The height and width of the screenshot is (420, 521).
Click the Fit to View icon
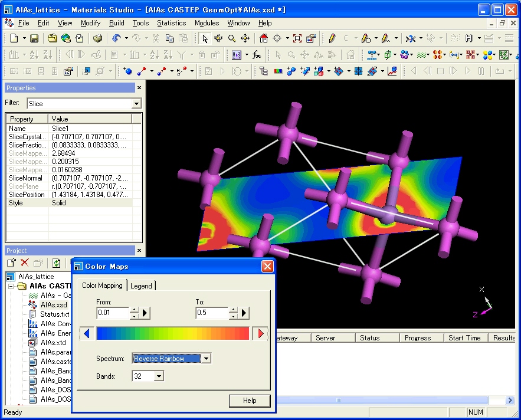297,38
